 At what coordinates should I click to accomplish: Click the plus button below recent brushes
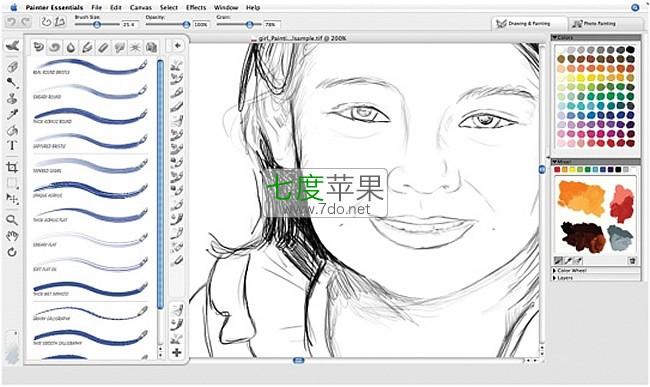[177, 352]
